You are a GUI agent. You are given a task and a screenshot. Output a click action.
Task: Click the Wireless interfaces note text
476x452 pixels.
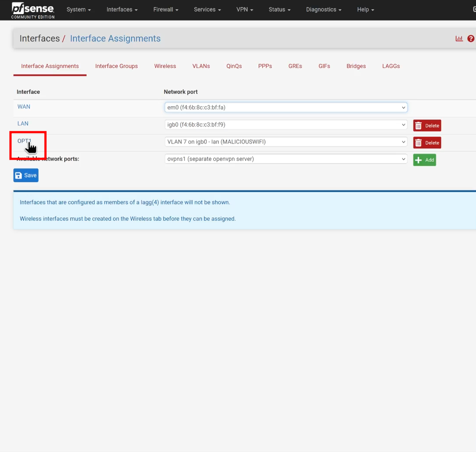[128, 219]
